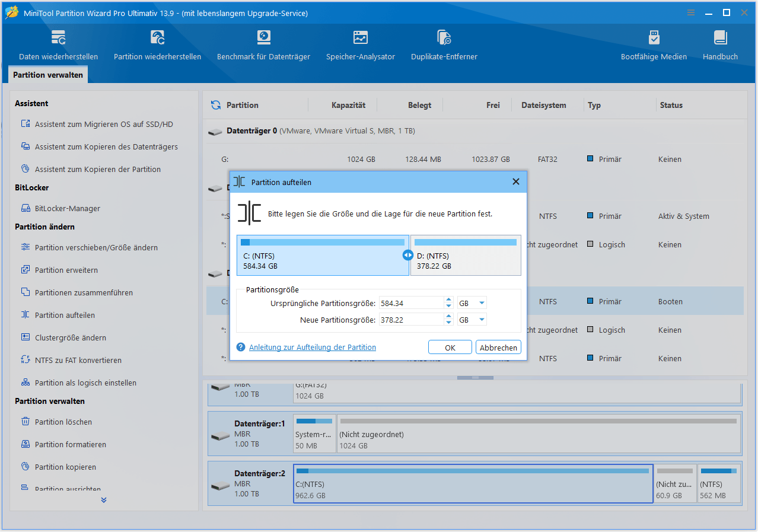This screenshot has height=532, width=758.
Task: Open Duplikate-Entferner tool
Action: click(x=444, y=46)
